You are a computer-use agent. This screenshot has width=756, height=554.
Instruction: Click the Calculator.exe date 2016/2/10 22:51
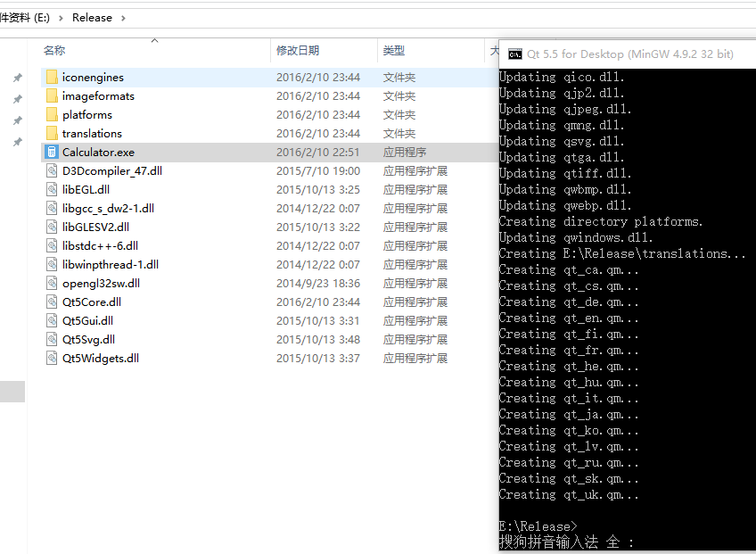317,152
